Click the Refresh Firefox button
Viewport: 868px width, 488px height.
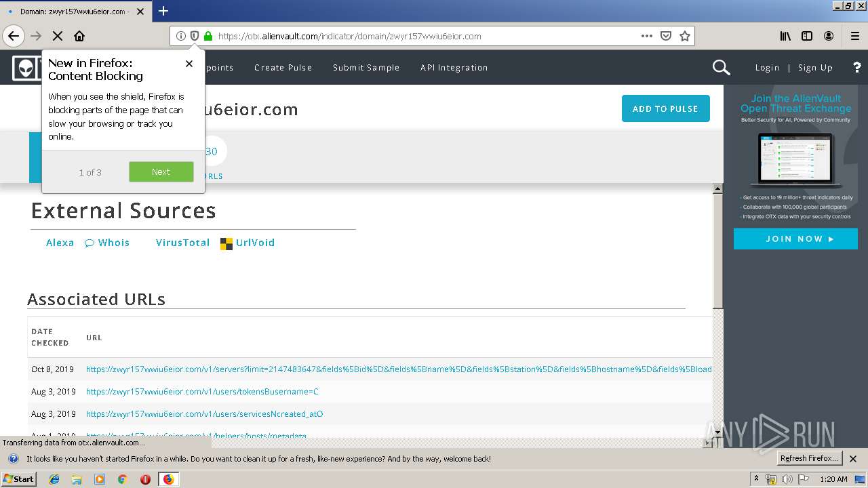tap(809, 458)
